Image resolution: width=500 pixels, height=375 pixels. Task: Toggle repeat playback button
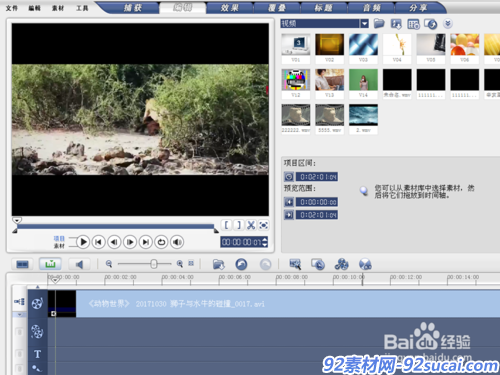pos(161,242)
